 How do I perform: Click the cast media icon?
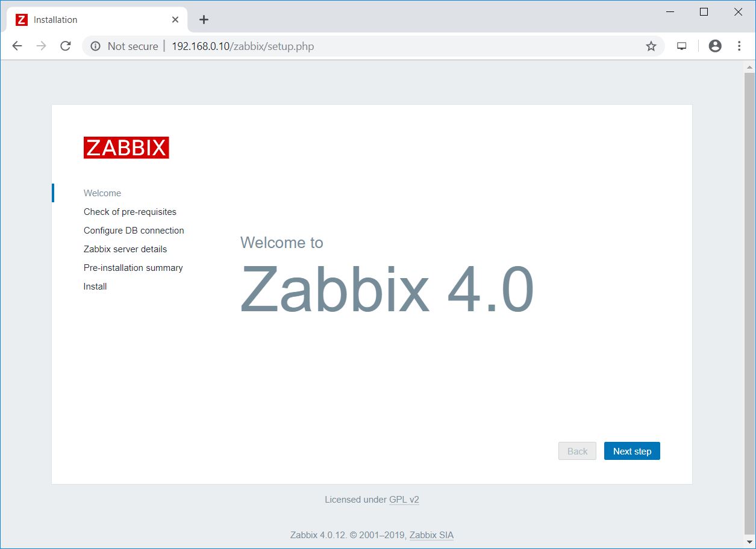(682, 46)
